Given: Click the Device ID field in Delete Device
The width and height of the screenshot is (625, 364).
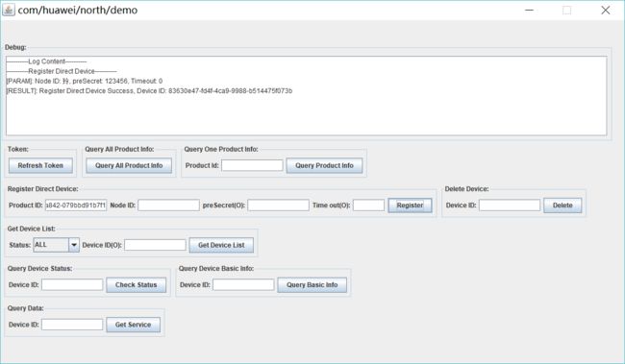Looking at the screenshot, I should [510, 206].
